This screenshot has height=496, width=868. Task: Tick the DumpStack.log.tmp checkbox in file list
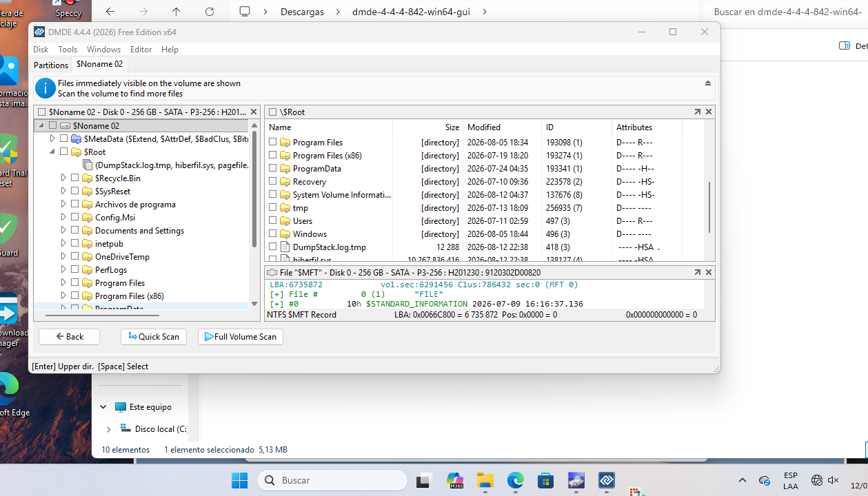coord(273,247)
